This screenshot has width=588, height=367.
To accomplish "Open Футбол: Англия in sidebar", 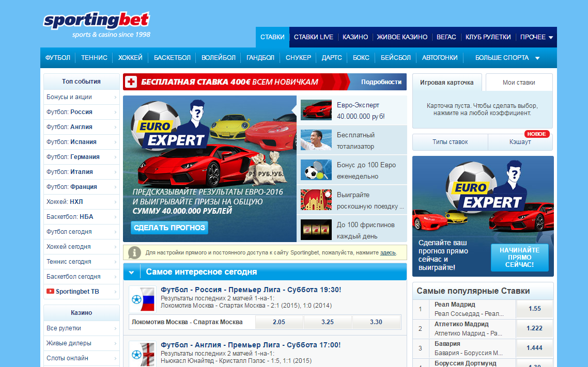I will 81,127.
